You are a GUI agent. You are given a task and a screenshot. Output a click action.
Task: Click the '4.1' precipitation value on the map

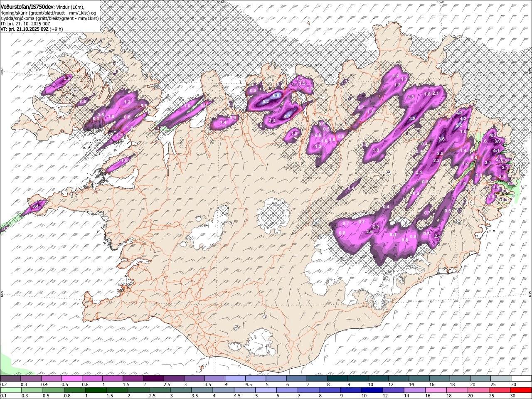[x=496, y=151]
